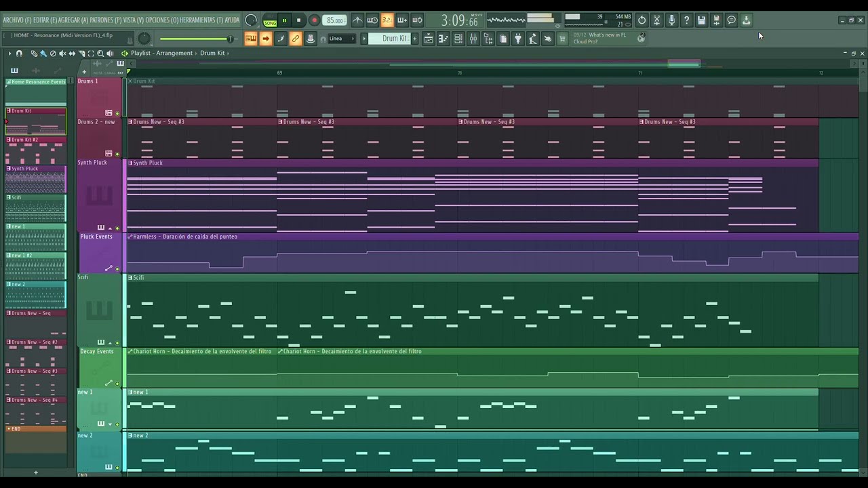Click the plus add track button above Drums 1
Viewport: 868px width, 488px height.
84,71
